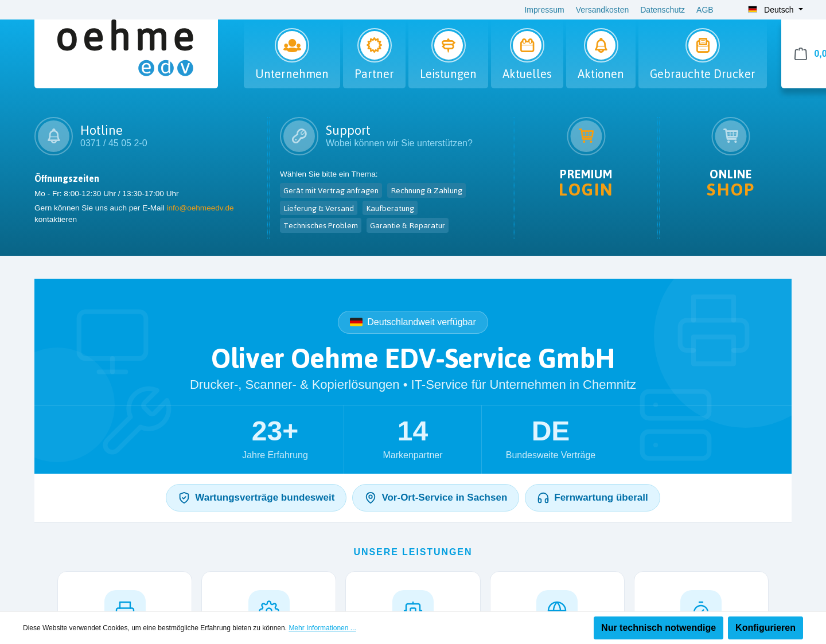Click the Leistungen signpost icon
This screenshot has width=826, height=644.
click(x=449, y=45)
